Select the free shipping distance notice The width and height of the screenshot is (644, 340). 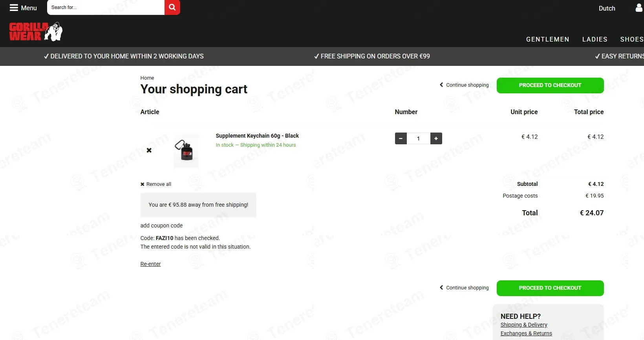click(x=198, y=205)
